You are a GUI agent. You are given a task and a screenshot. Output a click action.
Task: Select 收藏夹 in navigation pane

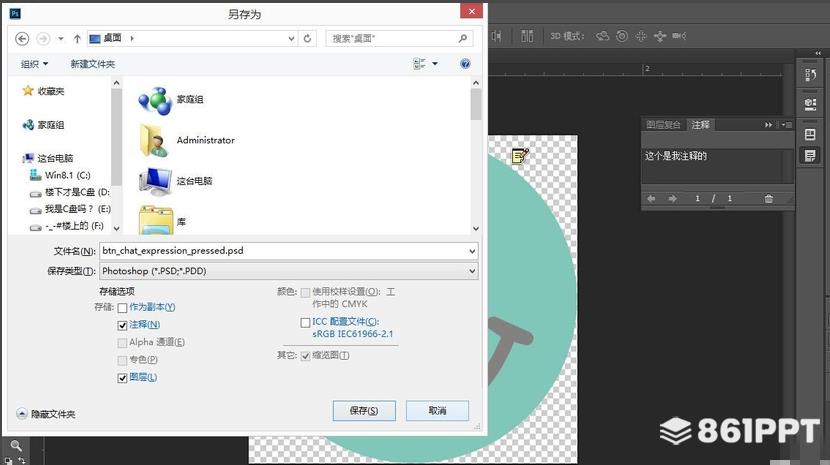click(x=43, y=91)
